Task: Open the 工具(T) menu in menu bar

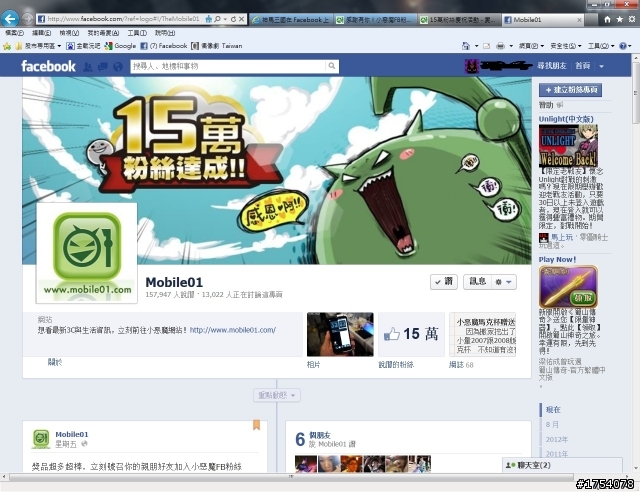Action: (x=137, y=33)
